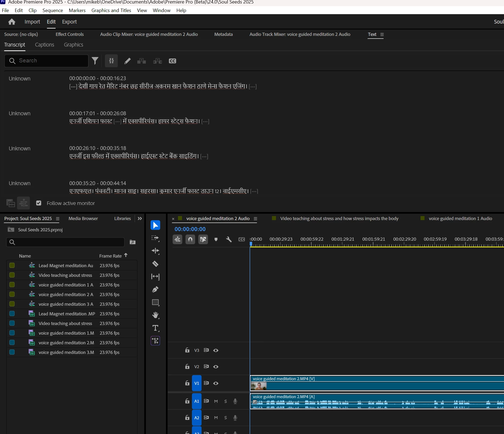Viewport: 504px width, 434px height.
Task: Target track A1 source patch button
Action: (197, 401)
